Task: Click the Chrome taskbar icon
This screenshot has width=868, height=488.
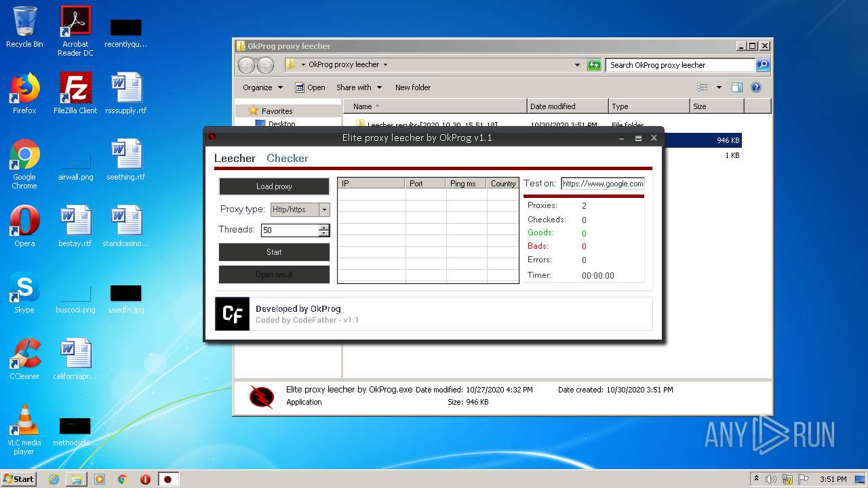Action: coord(123,479)
